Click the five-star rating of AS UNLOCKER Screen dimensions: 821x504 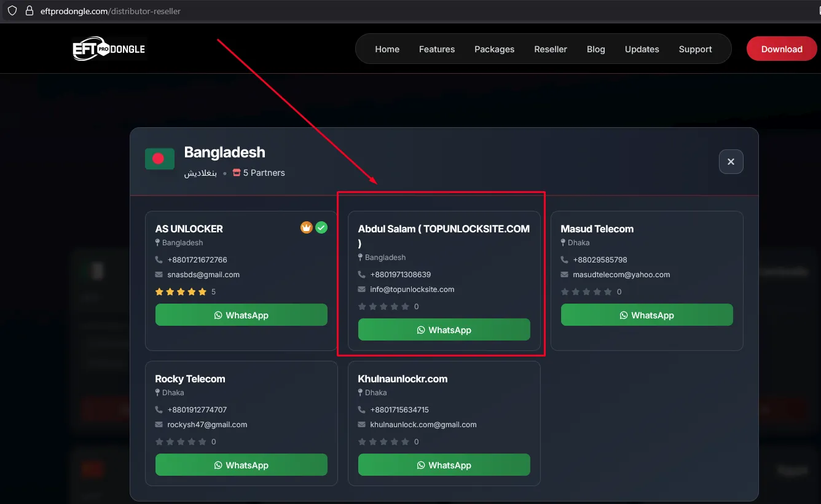click(181, 292)
